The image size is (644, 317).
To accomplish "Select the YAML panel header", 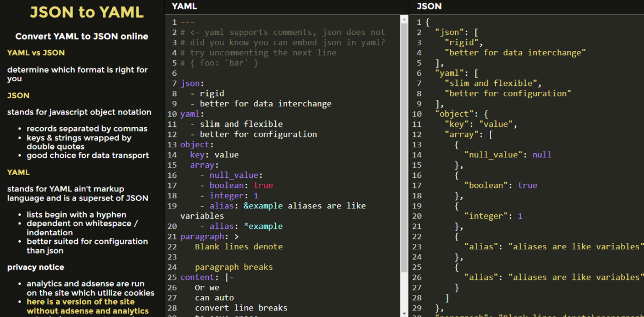I will pos(184,7).
